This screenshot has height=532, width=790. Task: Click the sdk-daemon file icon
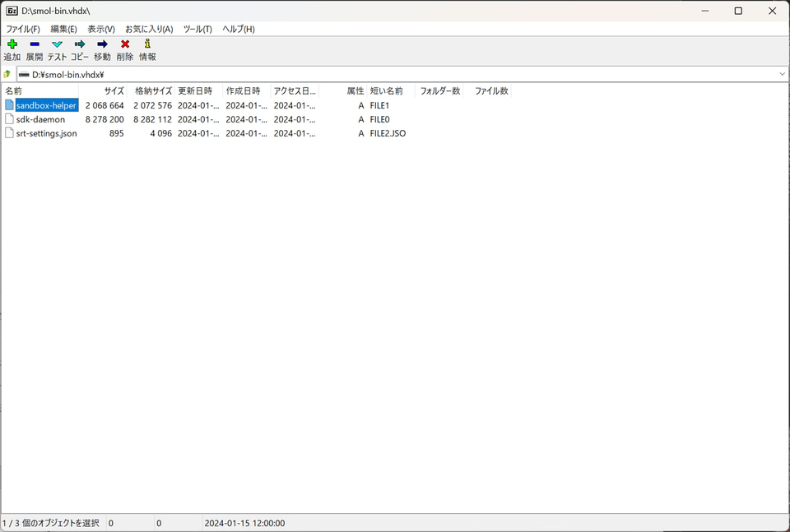(9, 118)
